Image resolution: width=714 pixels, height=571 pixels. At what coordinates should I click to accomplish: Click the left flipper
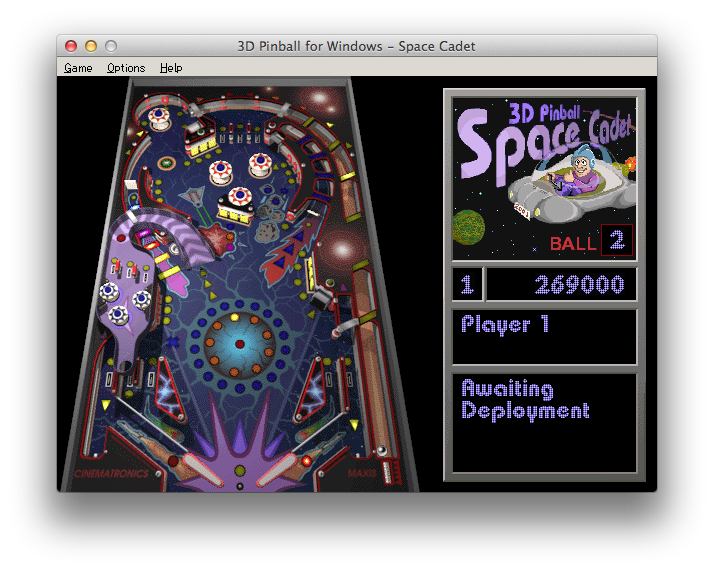point(201,470)
